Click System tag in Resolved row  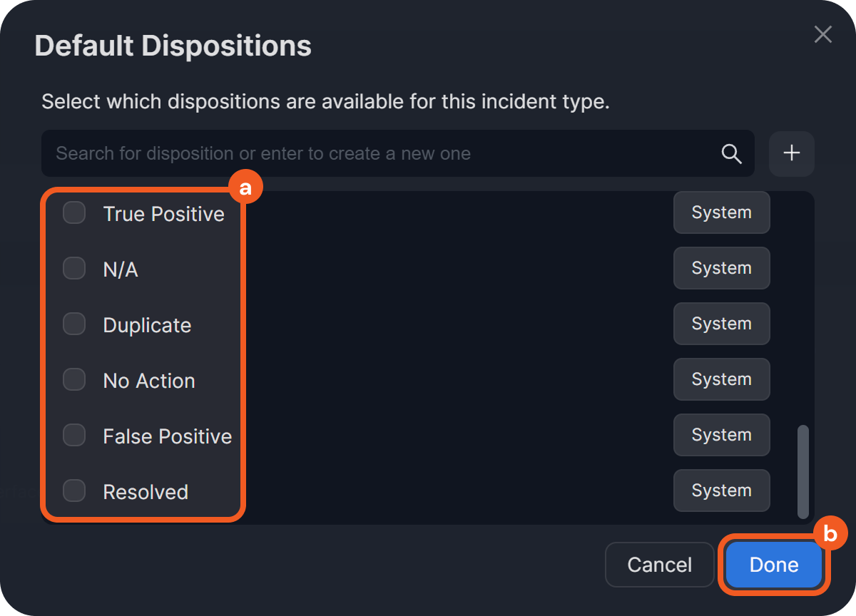(721, 491)
